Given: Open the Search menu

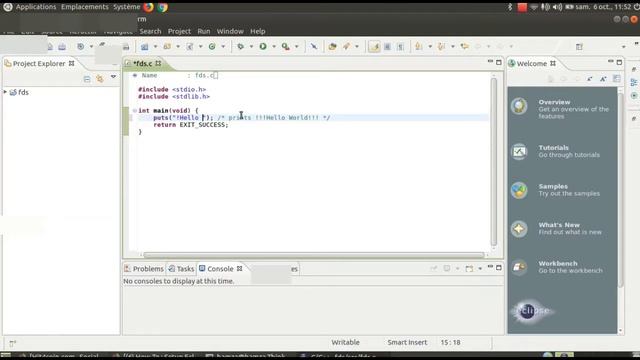Looking at the screenshot, I should tap(150, 31).
